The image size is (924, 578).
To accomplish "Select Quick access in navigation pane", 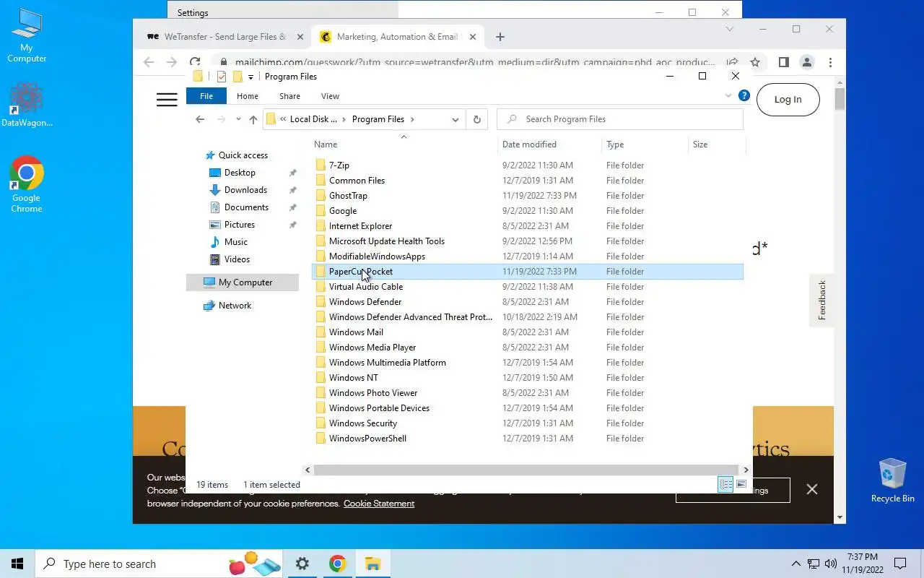I will [243, 155].
